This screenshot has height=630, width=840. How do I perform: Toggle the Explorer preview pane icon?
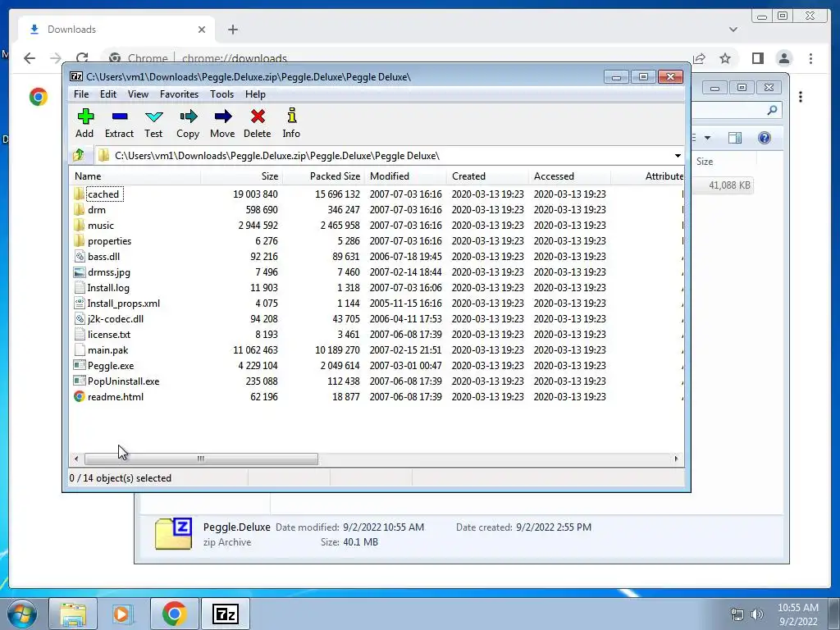point(735,138)
